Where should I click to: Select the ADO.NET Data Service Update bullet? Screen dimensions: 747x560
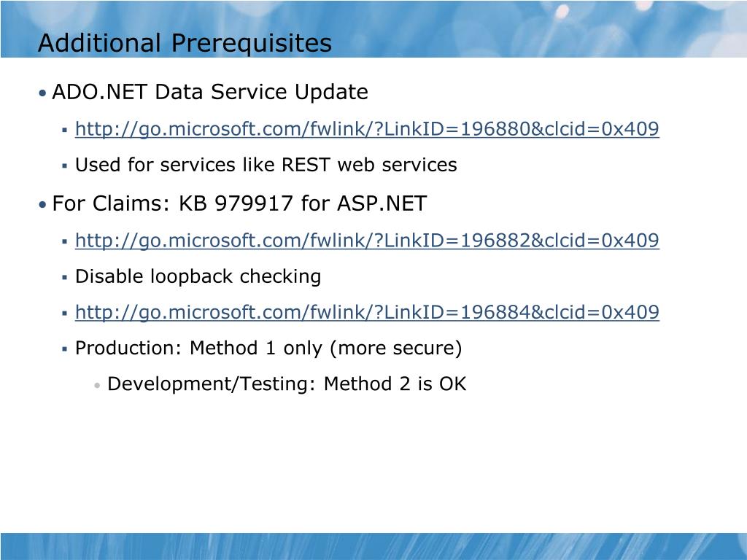pos(210,92)
